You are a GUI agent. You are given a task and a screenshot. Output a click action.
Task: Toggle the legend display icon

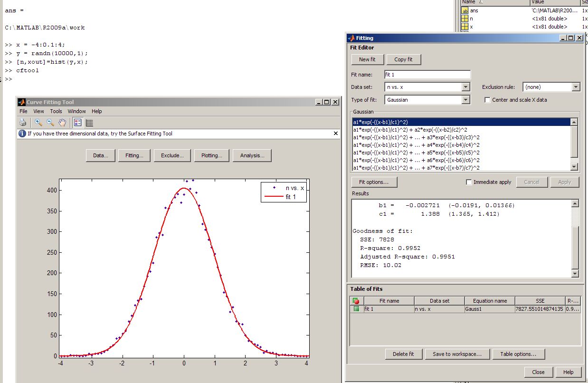(77, 122)
